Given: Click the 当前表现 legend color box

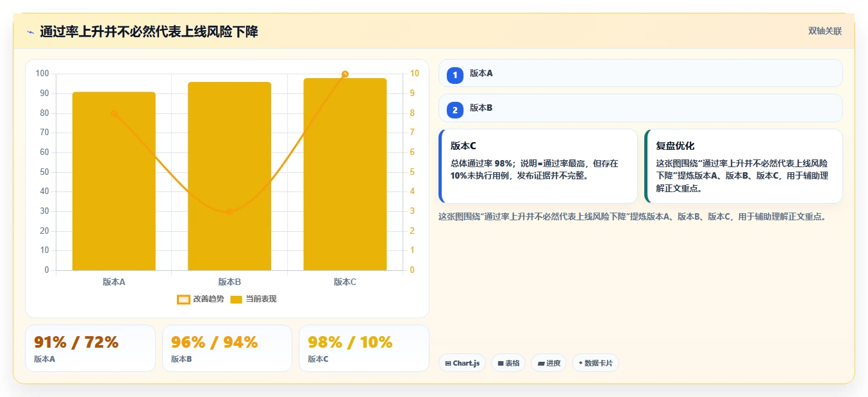Looking at the screenshot, I should coord(236,300).
